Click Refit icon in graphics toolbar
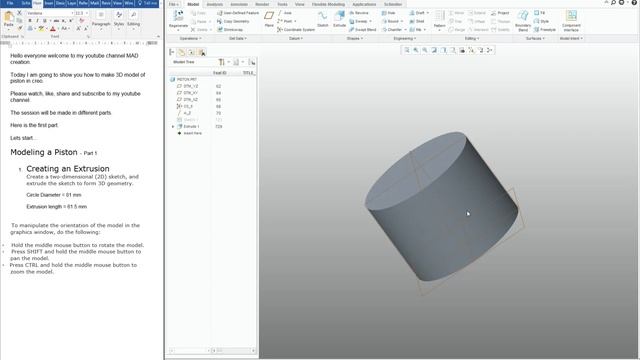640x360 pixels. (x=407, y=50)
